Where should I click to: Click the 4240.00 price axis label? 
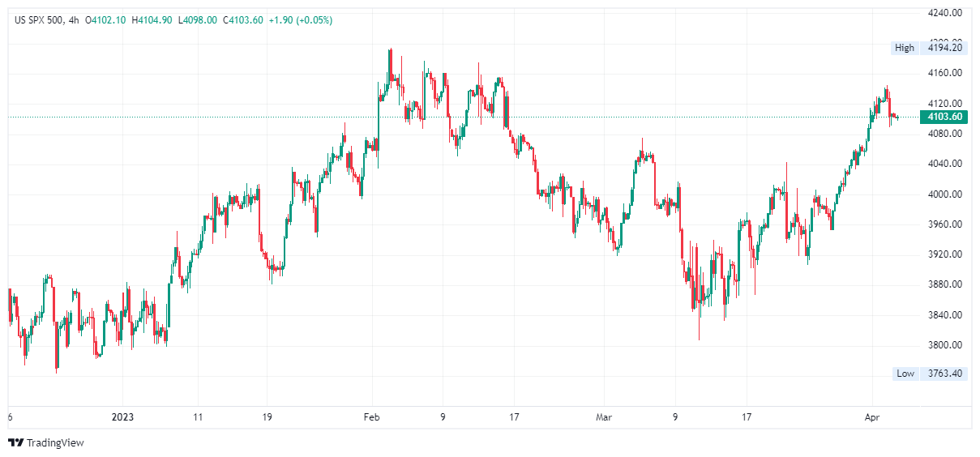[945, 13]
